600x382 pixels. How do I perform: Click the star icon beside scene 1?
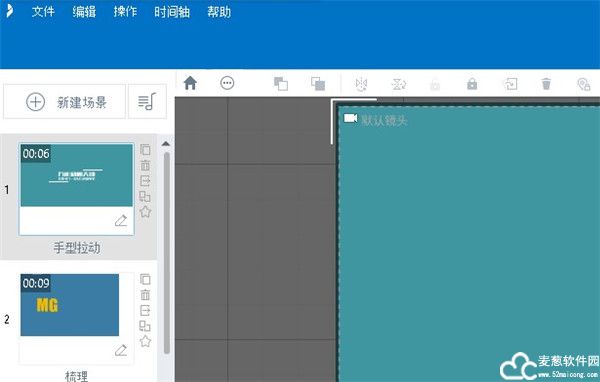tap(145, 212)
